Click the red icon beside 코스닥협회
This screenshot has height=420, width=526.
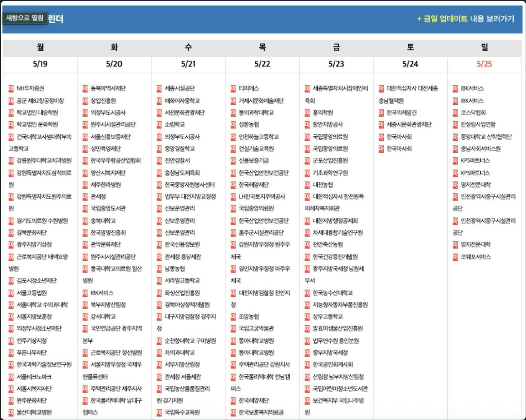coord(455,113)
